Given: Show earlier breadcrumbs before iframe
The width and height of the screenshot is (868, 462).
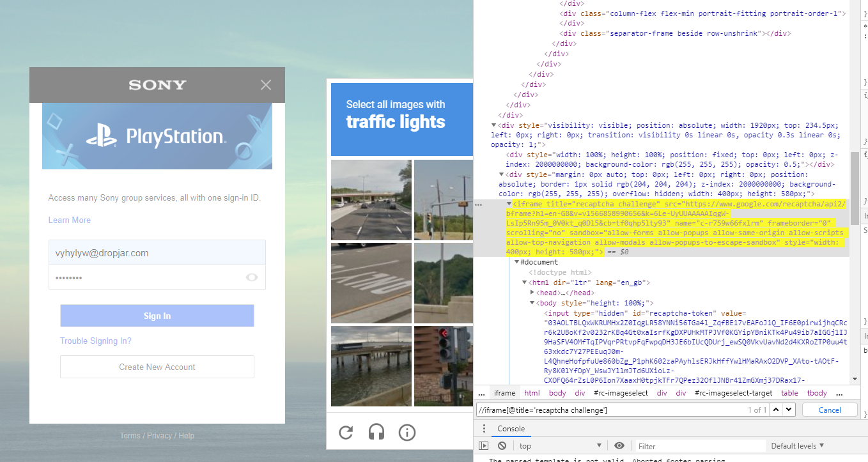Looking at the screenshot, I should tap(481, 393).
